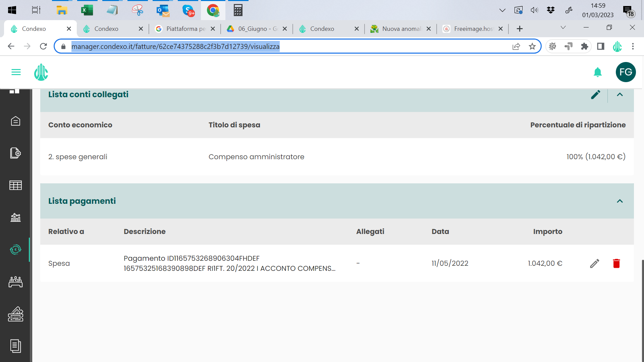The height and width of the screenshot is (362, 644).
Task: Bookmark this page with the star
Action: pos(532,46)
